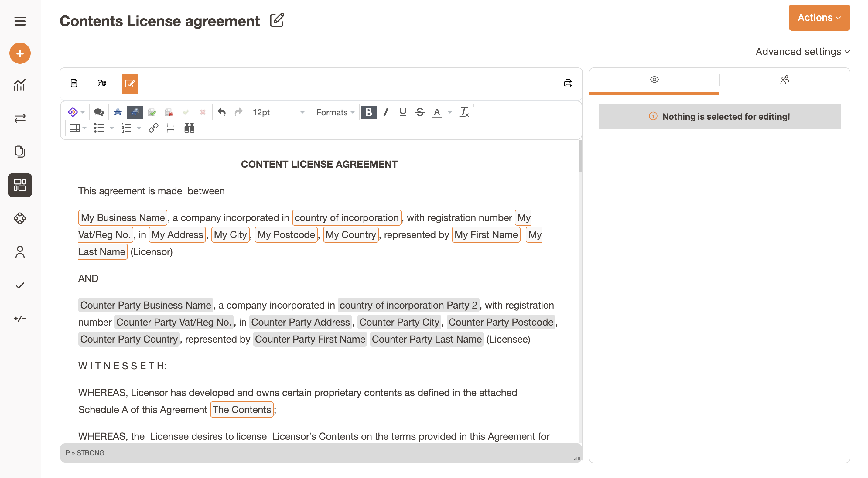This screenshot has width=868, height=478.
Task: Open numbered list style dropdown arrow
Action: (139, 128)
